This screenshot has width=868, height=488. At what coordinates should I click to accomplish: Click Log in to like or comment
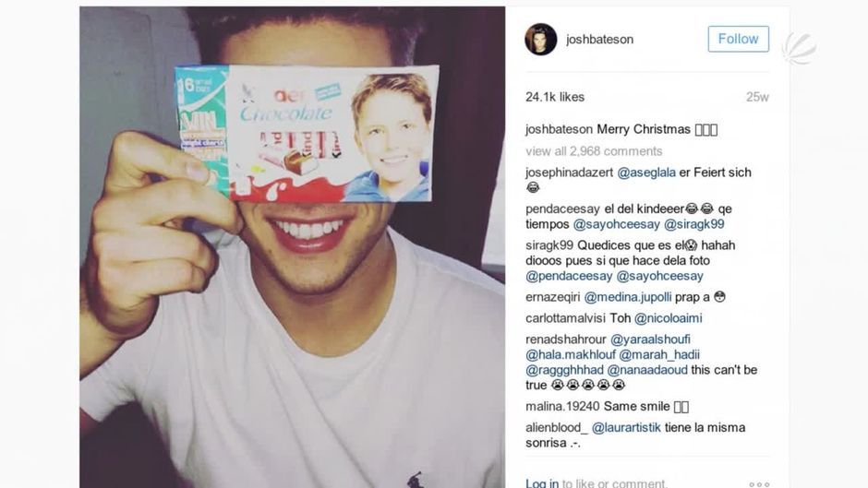pyautogui.click(x=542, y=483)
